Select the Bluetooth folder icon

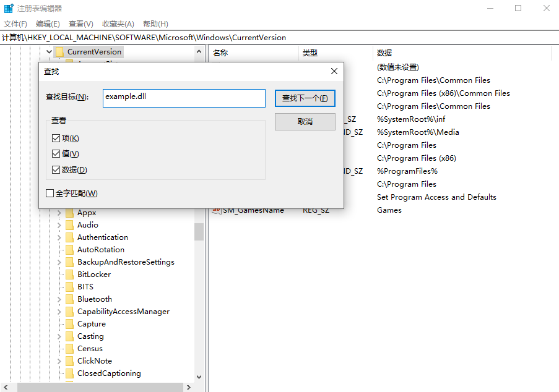click(69, 299)
